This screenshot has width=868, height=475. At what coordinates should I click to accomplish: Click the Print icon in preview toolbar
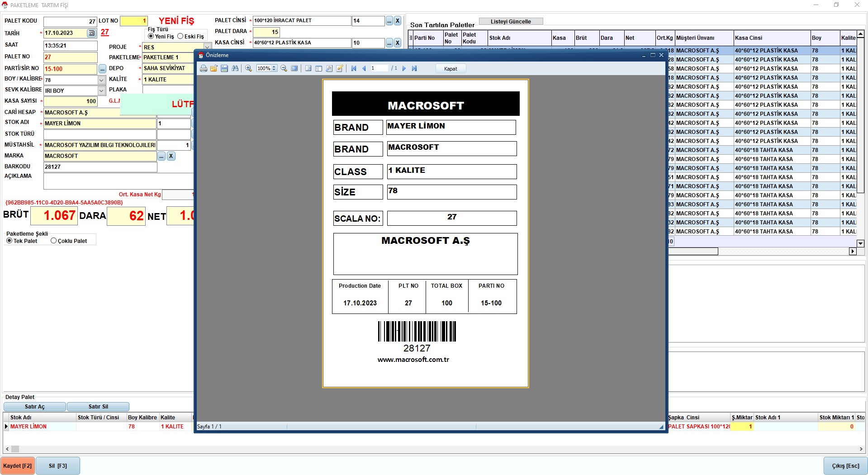coord(204,68)
